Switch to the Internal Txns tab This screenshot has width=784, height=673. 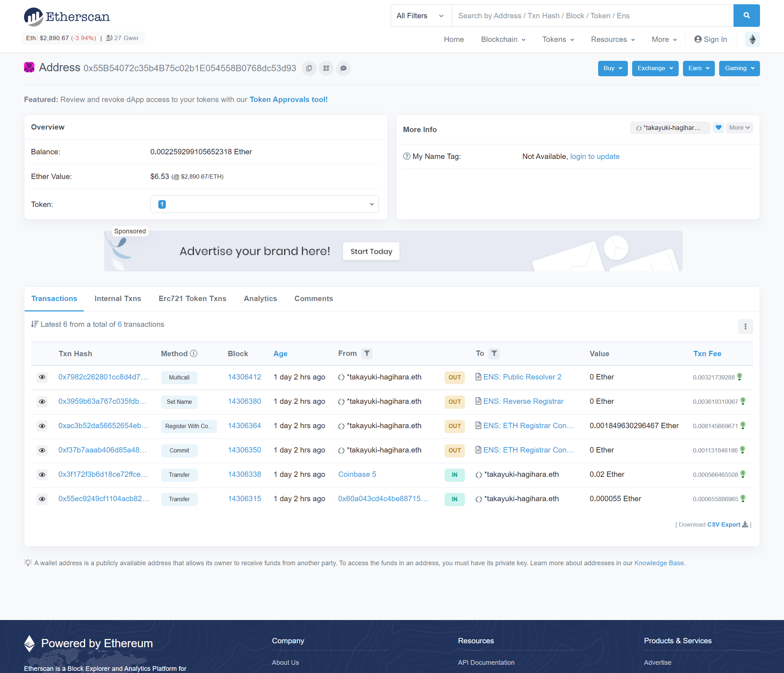pos(118,298)
